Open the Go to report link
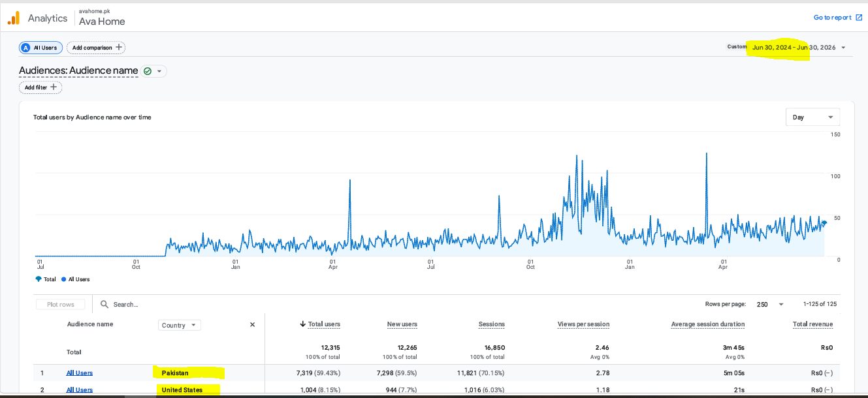The width and height of the screenshot is (868, 398). (832, 18)
